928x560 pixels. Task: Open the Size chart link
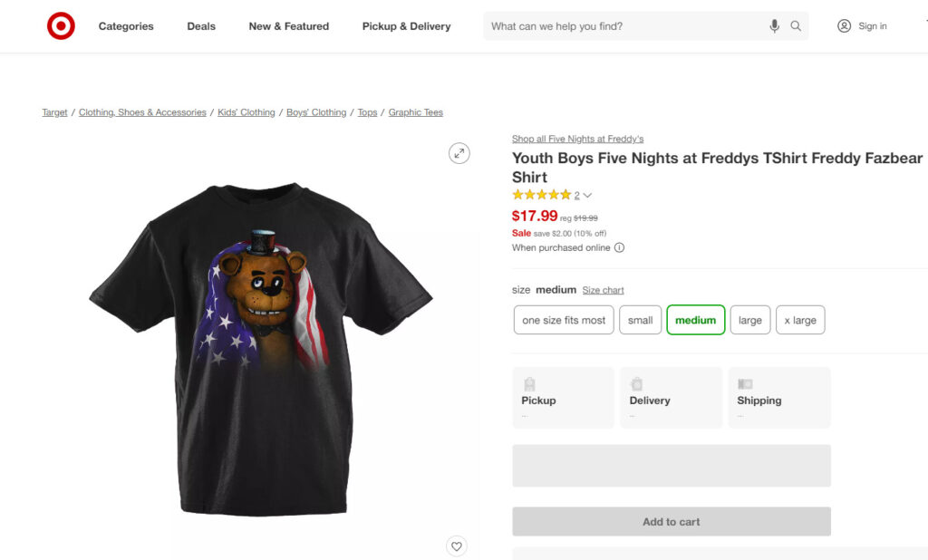(x=603, y=289)
